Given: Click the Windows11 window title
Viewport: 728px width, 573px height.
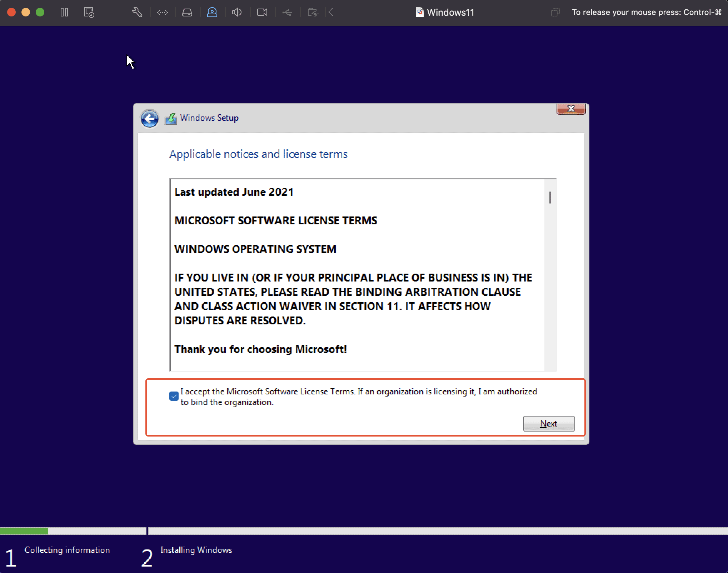Looking at the screenshot, I should pos(450,13).
